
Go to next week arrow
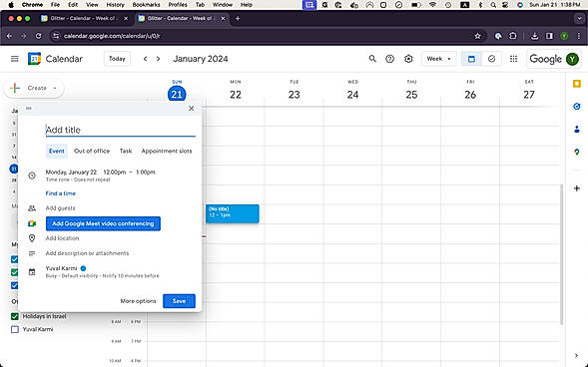[x=159, y=59]
